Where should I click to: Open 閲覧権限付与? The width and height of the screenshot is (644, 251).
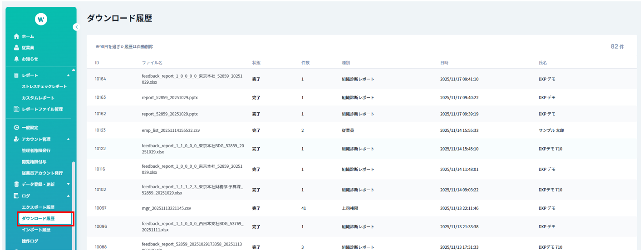(34, 162)
